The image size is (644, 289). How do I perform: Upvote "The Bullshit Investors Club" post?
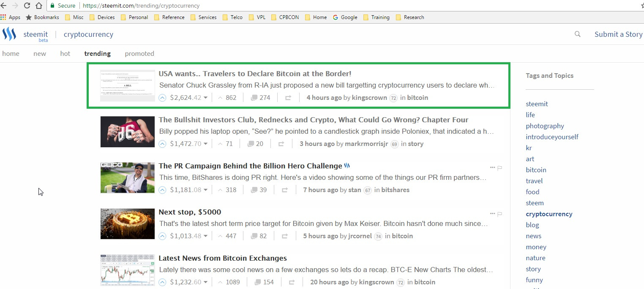click(162, 144)
